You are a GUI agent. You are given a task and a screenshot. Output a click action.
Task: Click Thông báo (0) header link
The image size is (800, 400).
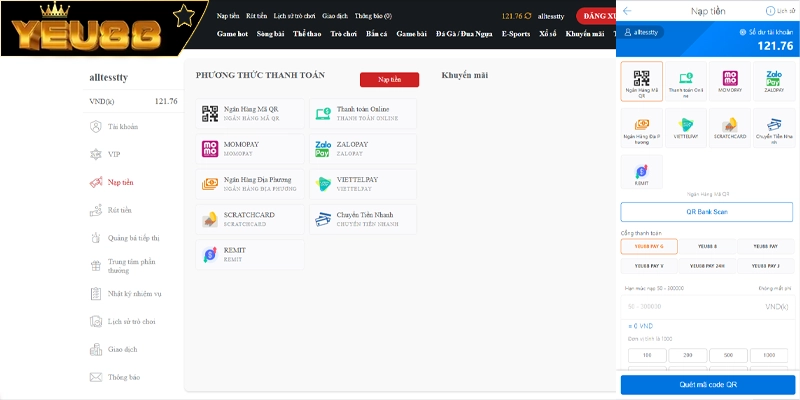(373, 16)
